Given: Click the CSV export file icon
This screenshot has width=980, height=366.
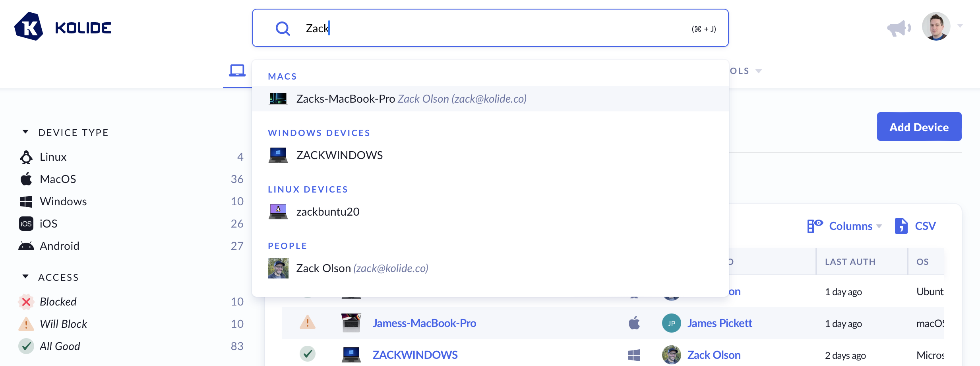Looking at the screenshot, I should click(901, 226).
